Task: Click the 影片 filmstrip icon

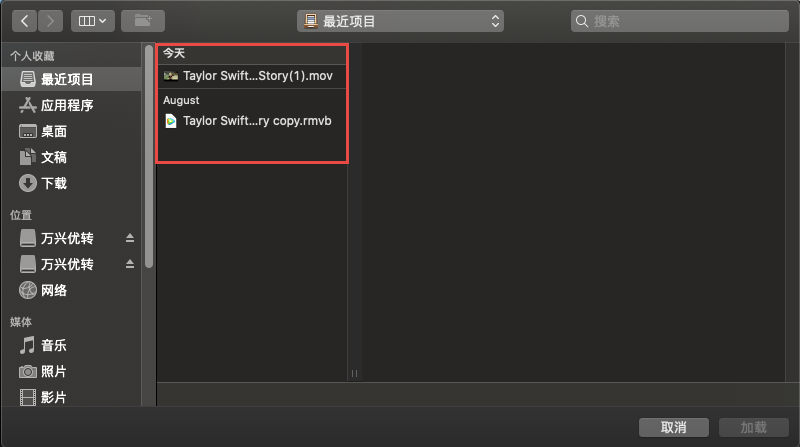Action: point(28,397)
